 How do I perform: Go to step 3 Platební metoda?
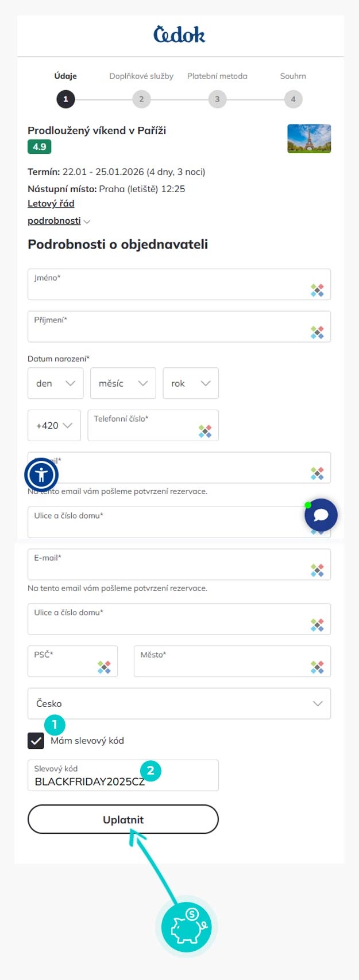coord(217,99)
